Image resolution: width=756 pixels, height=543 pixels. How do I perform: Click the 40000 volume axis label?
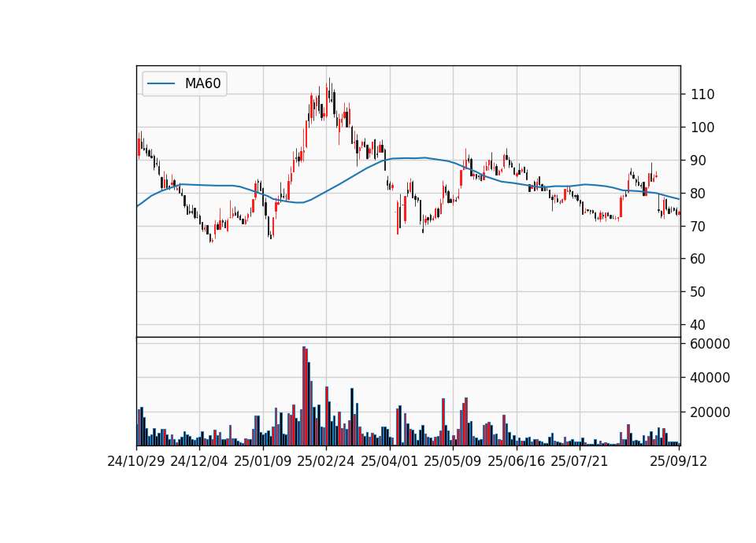710,378
